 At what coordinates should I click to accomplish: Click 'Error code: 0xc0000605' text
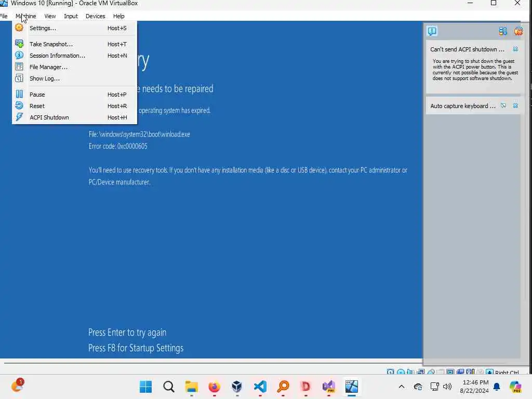118,146
